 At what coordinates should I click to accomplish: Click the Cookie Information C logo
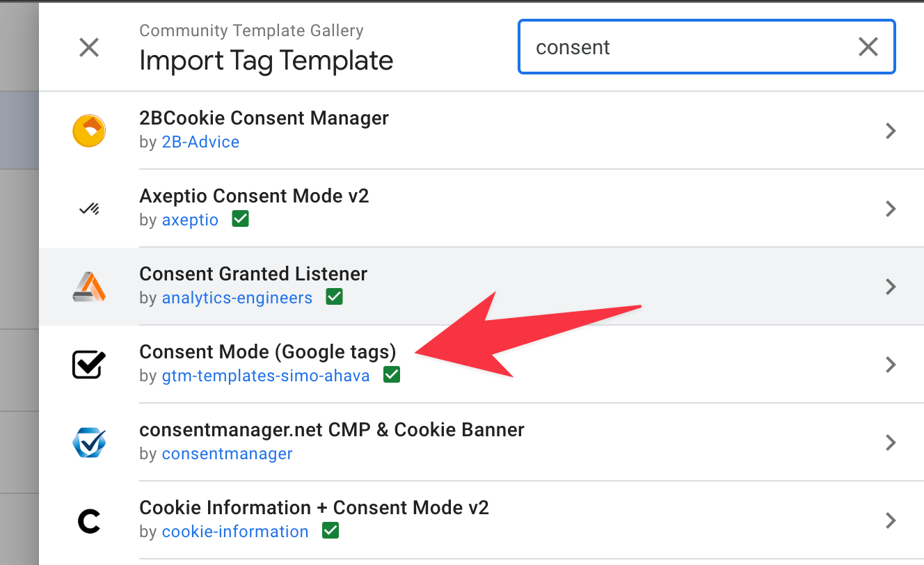(89, 520)
